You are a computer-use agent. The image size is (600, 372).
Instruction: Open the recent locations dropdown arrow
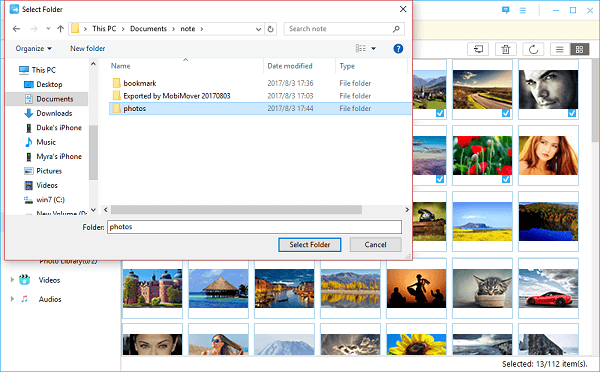click(x=48, y=29)
